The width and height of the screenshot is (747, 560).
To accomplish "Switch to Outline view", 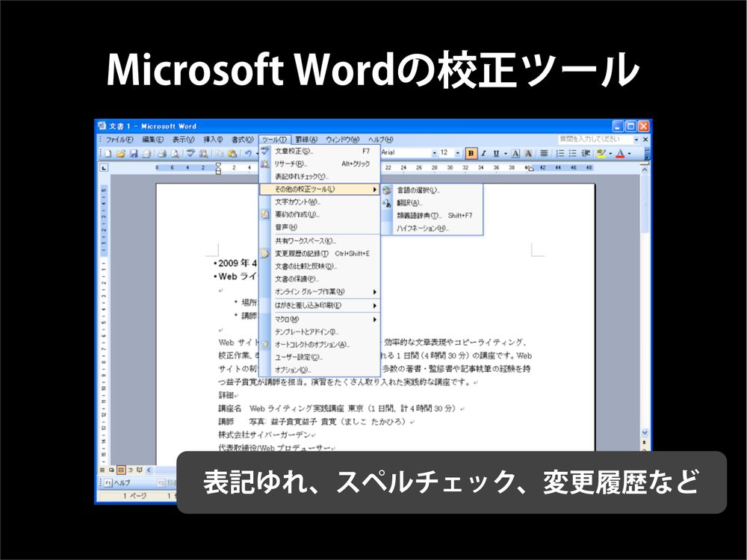I will [131, 470].
